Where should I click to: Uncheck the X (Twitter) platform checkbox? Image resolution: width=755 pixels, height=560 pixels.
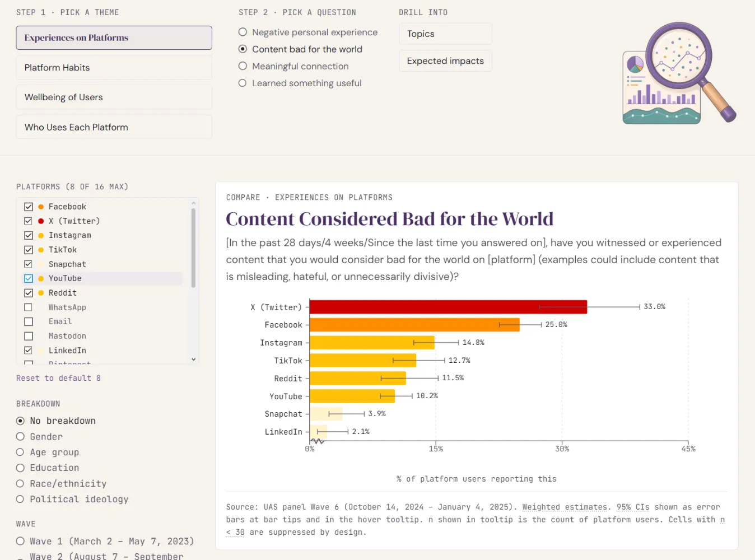(x=29, y=221)
